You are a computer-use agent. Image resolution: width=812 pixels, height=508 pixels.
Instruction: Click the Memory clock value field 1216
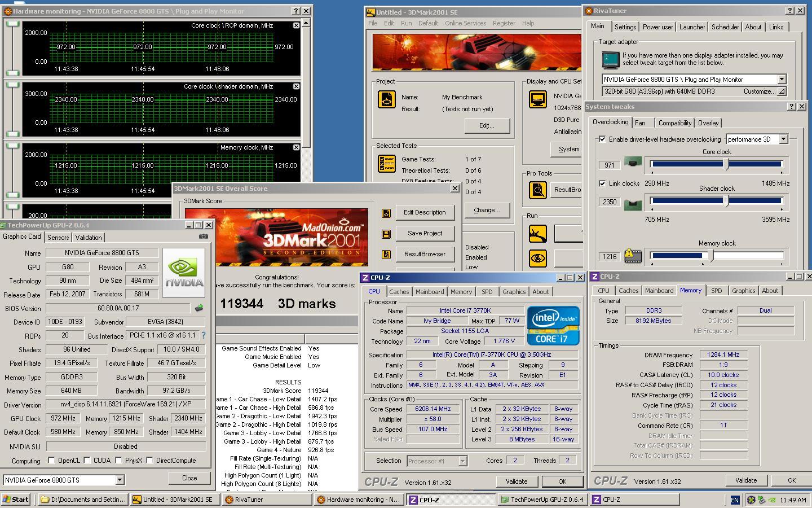pyautogui.click(x=609, y=256)
